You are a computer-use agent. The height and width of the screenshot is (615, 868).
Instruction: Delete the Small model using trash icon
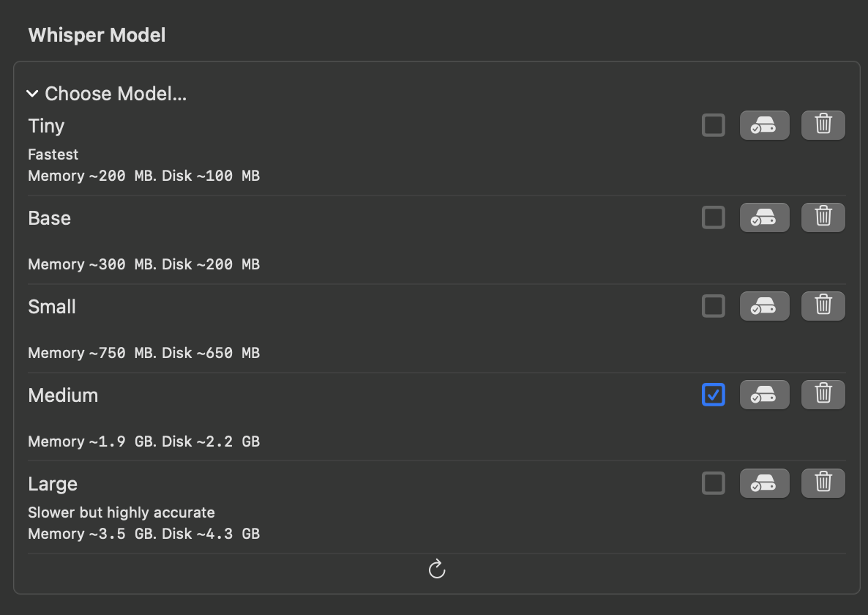pyautogui.click(x=823, y=306)
